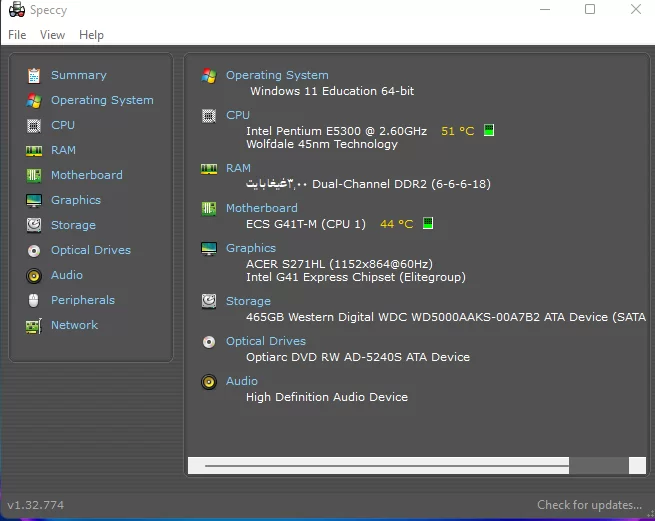
Task: Show Graphics section from sidebar
Action: point(76,200)
